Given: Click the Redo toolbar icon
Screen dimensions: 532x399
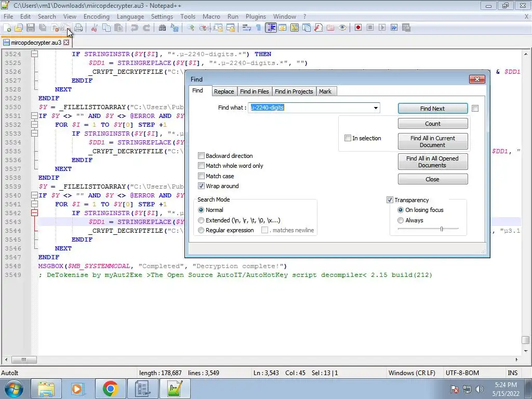Looking at the screenshot, I should [x=146, y=28].
